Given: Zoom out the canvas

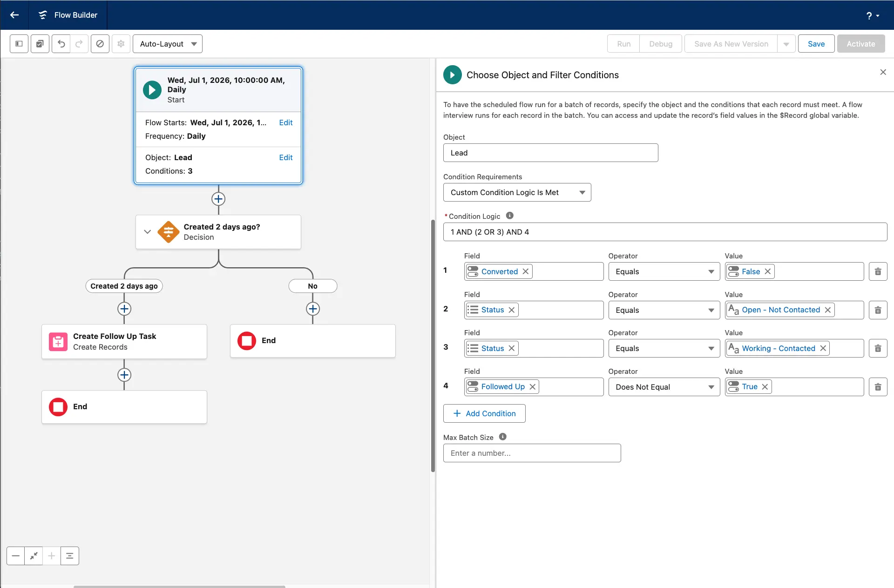Looking at the screenshot, I should click(16, 556).
